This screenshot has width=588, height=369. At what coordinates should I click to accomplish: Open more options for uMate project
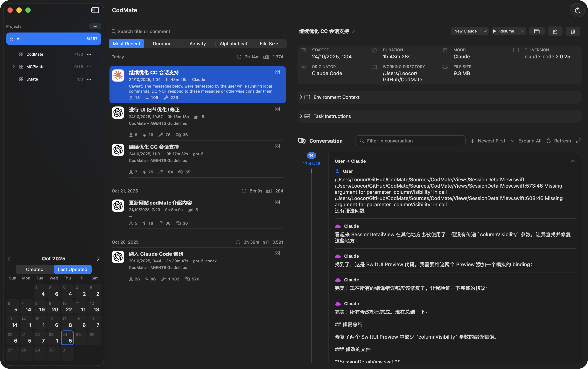pyautogui.click(x=89, y=79)
